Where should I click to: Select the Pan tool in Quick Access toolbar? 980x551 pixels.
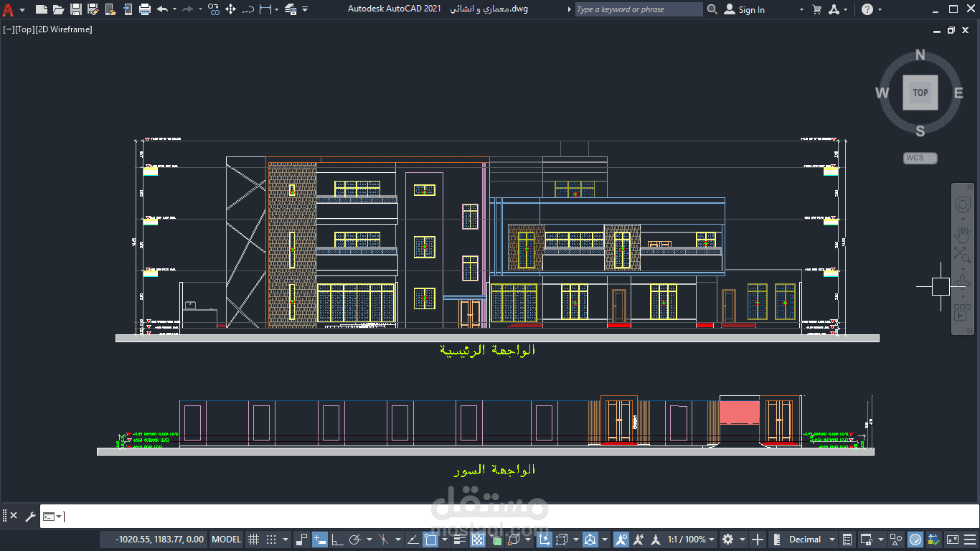[230, 10]
